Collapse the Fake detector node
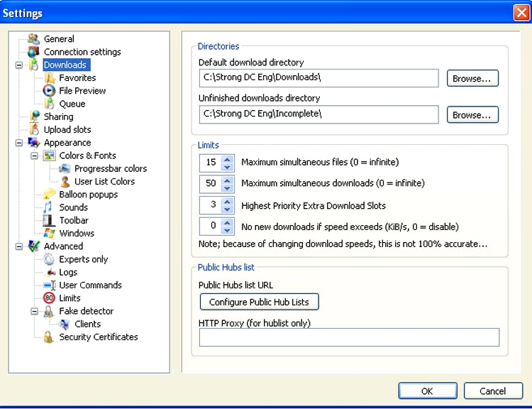 click(34, 311)
